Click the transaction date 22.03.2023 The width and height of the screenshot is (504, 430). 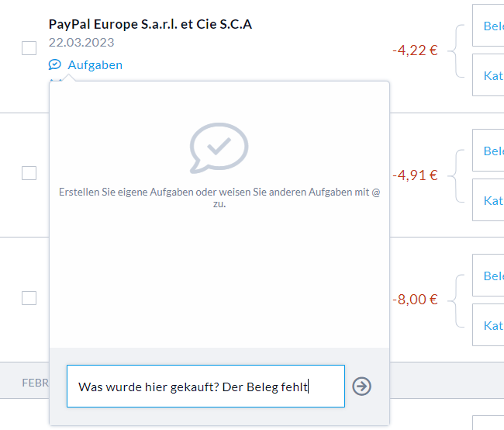(81, 43)
